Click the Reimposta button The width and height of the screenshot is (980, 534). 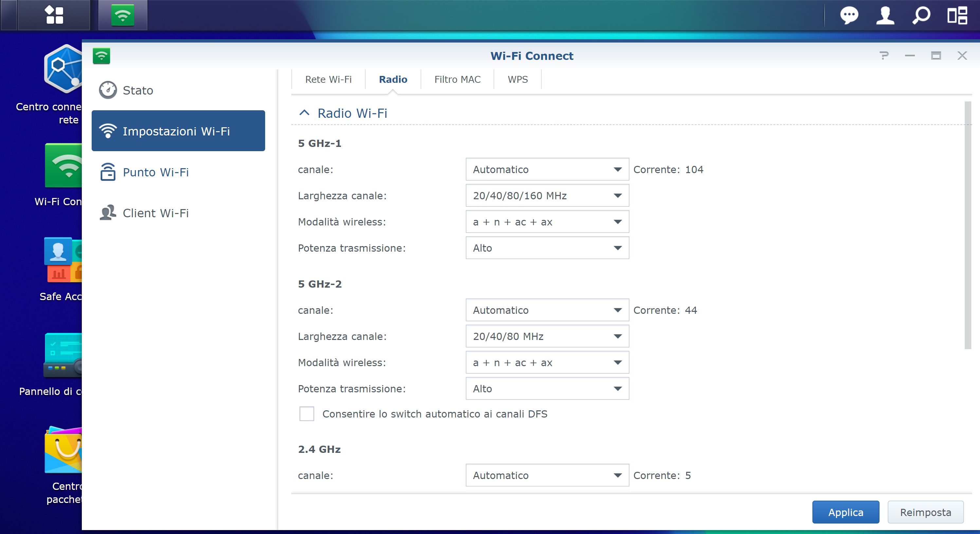(x=925, y=512)
